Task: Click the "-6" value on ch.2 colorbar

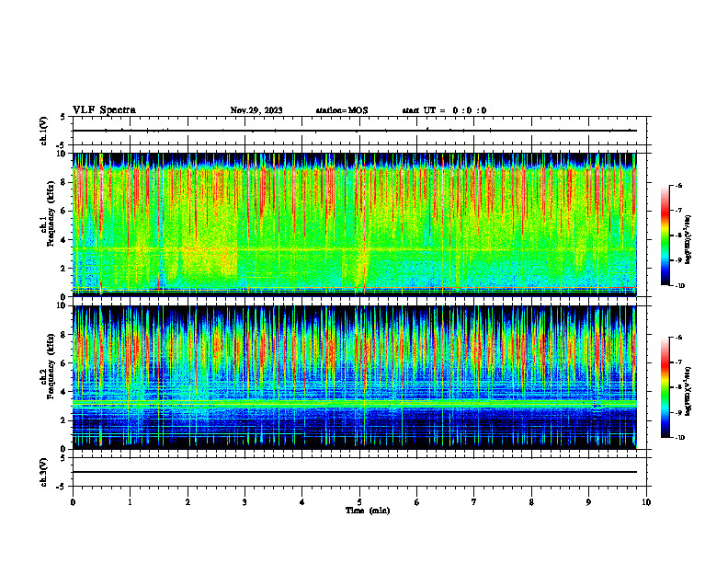Action: [678, 338]
